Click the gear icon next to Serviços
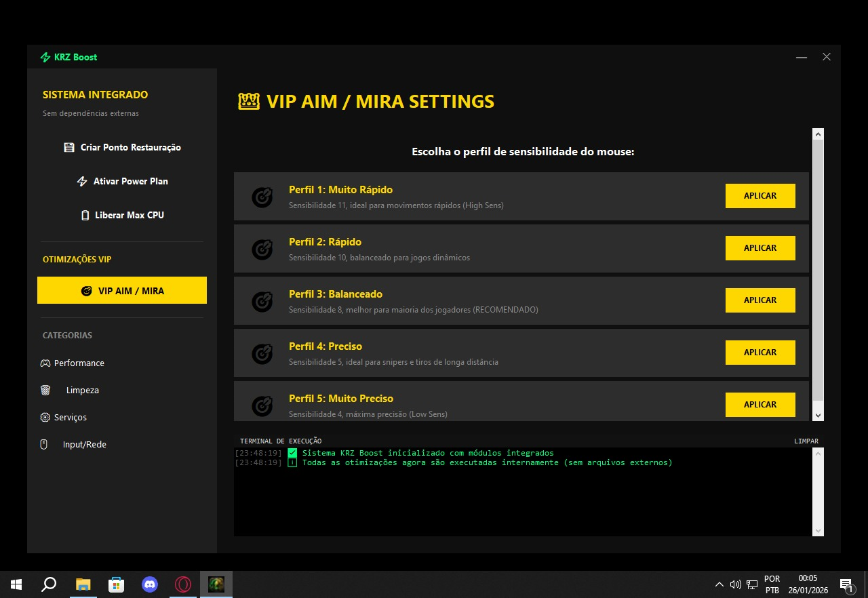868x598 pixels. [45, 418]
